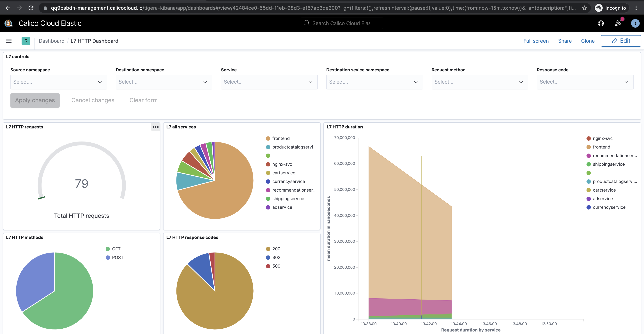The image size is (644, 334).
Task: Go to Dashboard breadcrumb
Action: point(52,41)
